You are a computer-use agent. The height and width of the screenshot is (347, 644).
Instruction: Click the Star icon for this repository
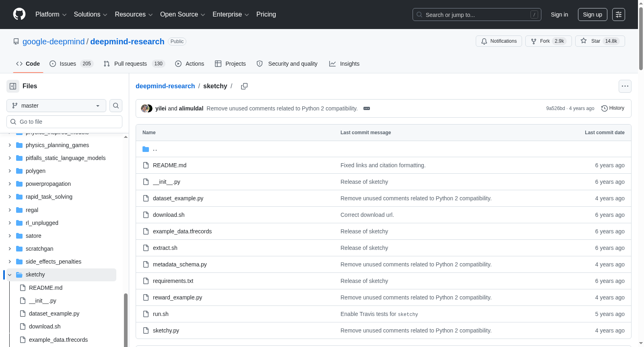tap(584, 41)
